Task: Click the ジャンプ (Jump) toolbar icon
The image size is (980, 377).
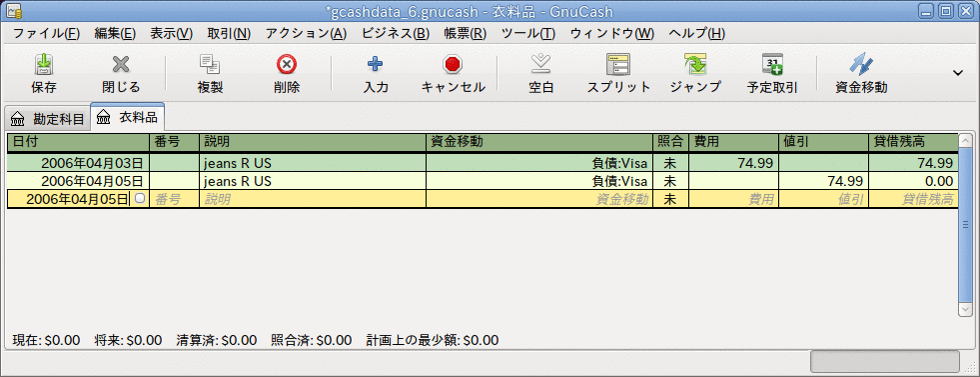Action: pos(695,64)
